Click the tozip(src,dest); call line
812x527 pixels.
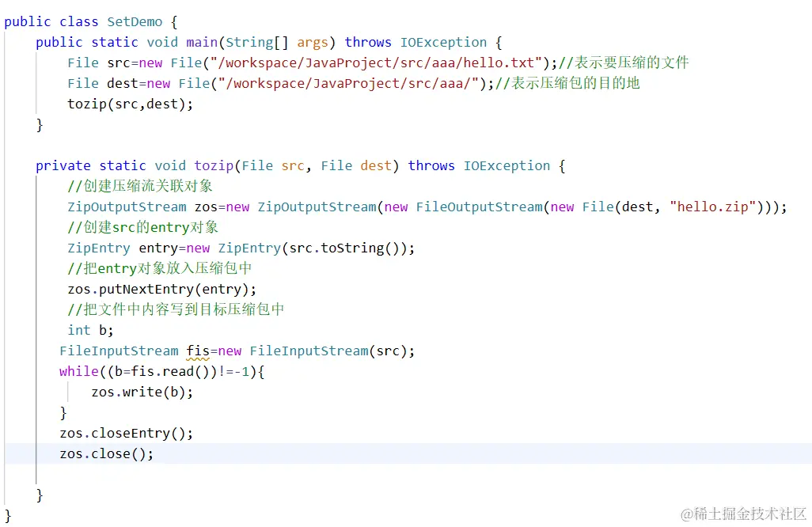(130, 104)
